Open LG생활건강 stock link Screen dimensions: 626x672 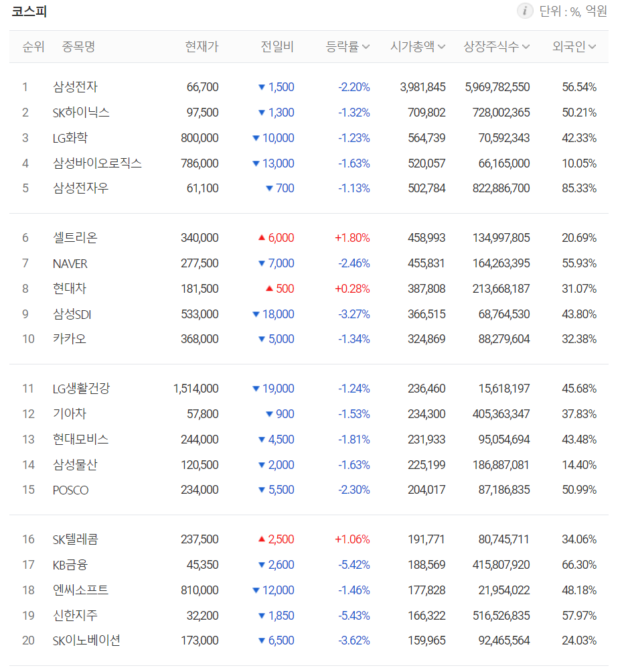(x=82, y=389)
